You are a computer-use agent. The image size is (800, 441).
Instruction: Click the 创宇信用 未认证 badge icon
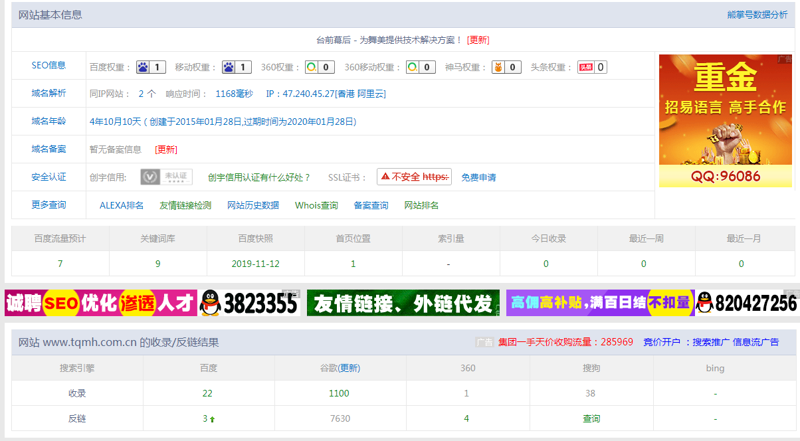coord(166,177)
